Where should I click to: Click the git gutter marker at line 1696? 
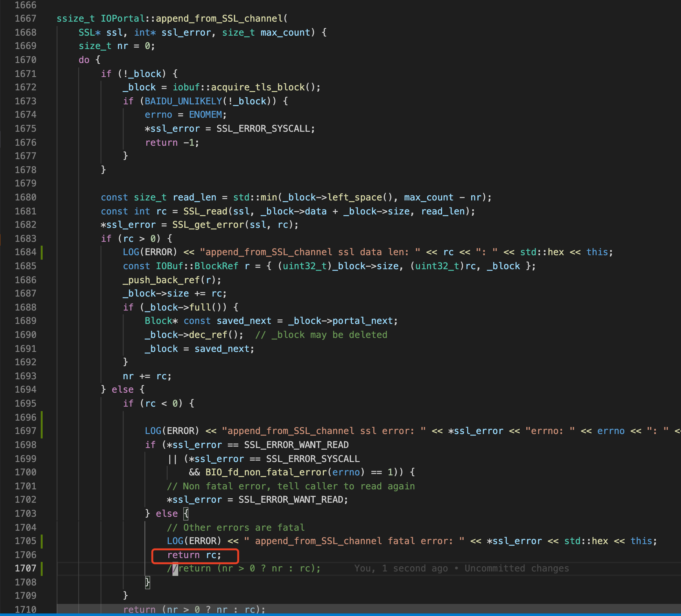(x=42, y=417)
